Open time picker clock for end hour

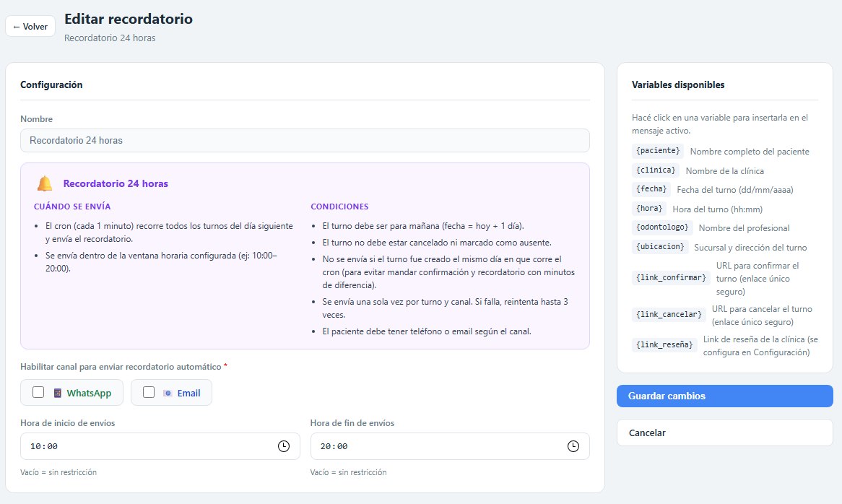pos(573,446)
